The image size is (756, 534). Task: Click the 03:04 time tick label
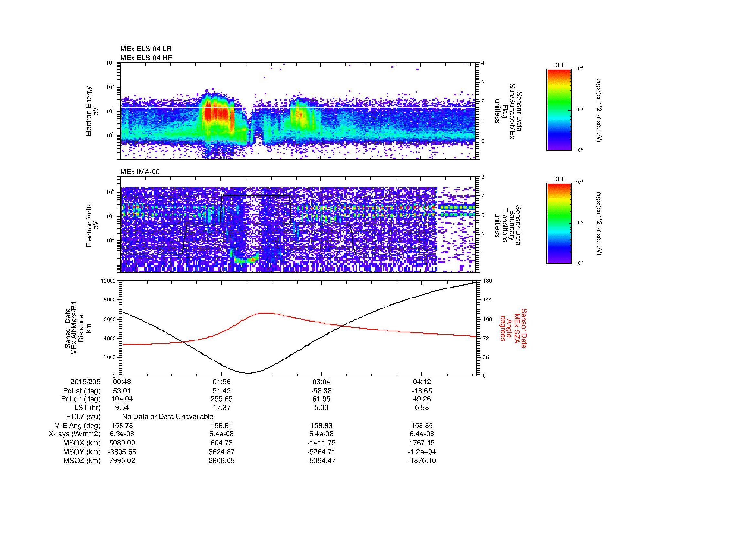click(321, 382)
